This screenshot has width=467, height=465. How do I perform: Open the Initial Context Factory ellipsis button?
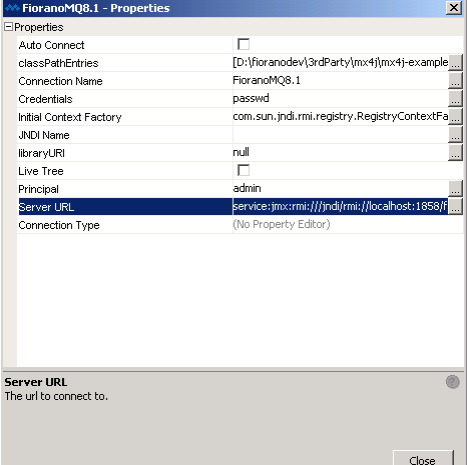pos(455,117)
